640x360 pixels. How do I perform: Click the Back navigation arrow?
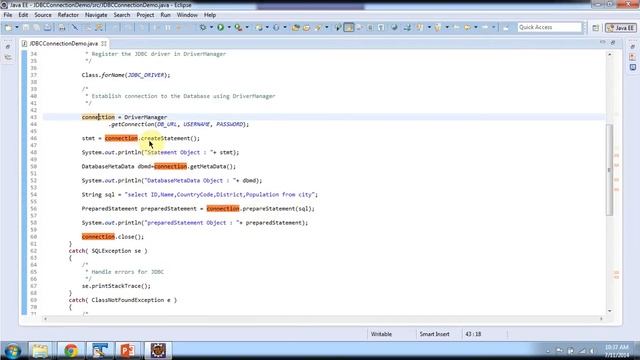467,27
